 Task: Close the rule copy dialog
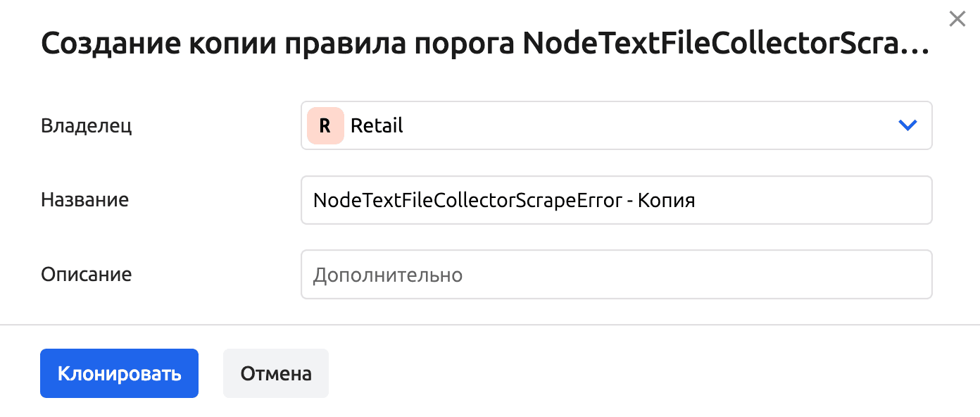click(x=957, y=19)
